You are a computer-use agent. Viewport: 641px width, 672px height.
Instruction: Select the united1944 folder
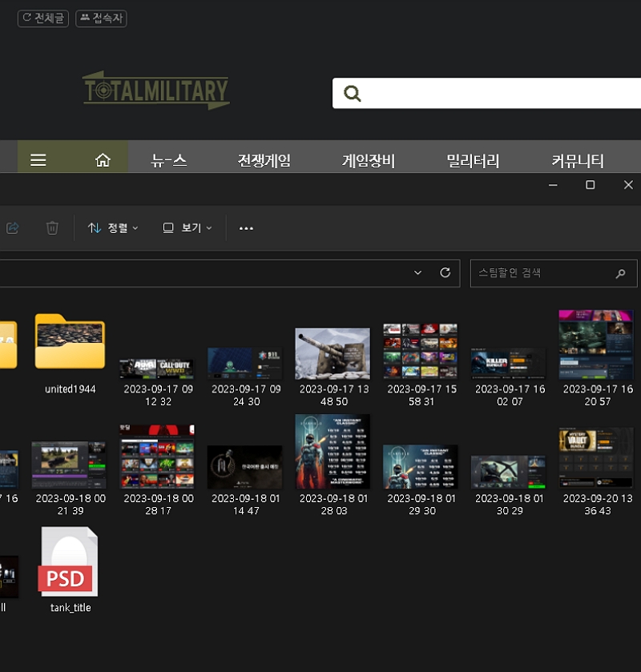point(70,341)
